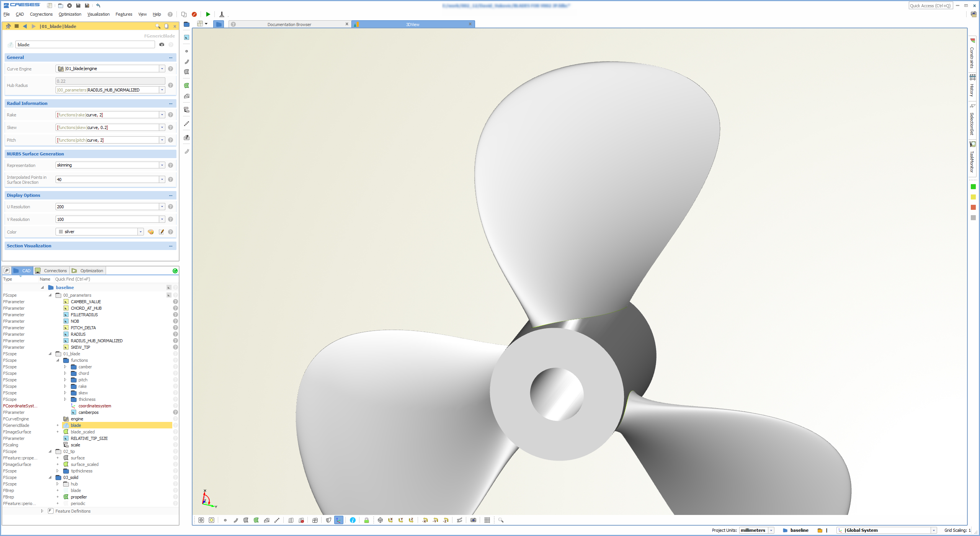
Task: Open the Project Units millimeters dropdown
Action: (x=771, y=530)
